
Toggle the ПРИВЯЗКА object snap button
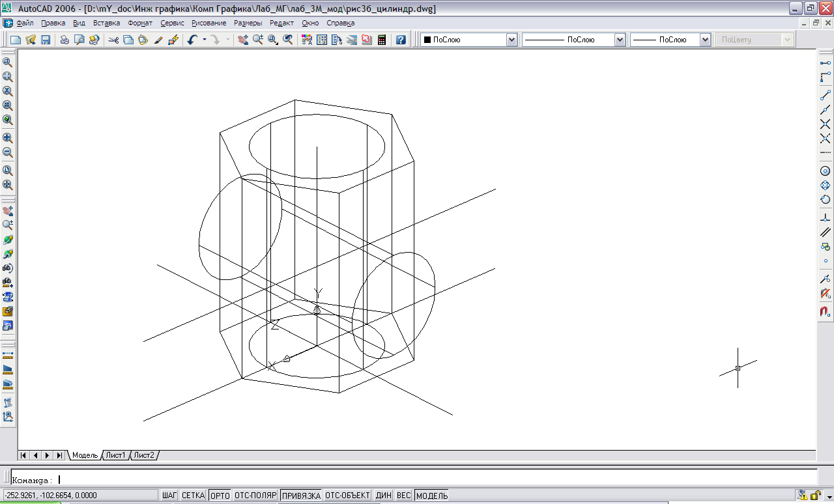tap(301, 496)
